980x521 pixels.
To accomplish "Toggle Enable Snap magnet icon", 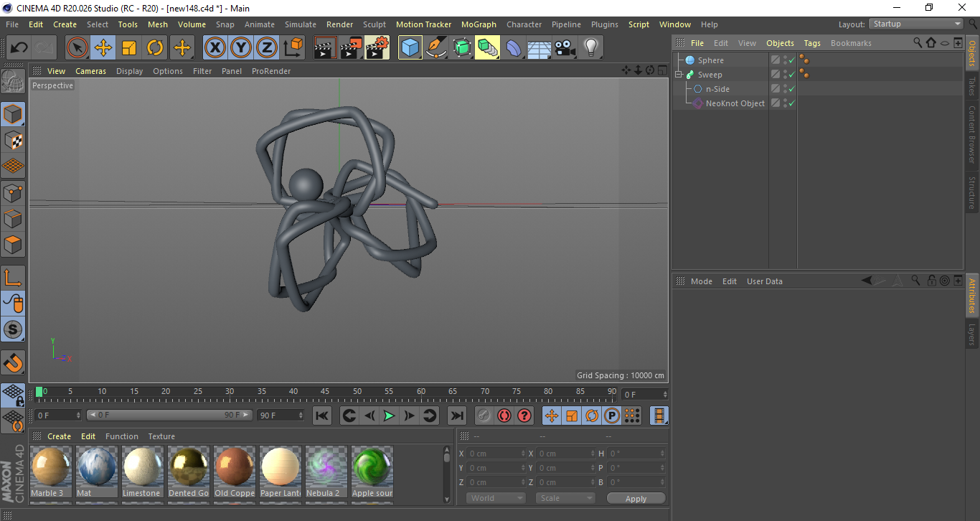I will [x=13, y=362].
